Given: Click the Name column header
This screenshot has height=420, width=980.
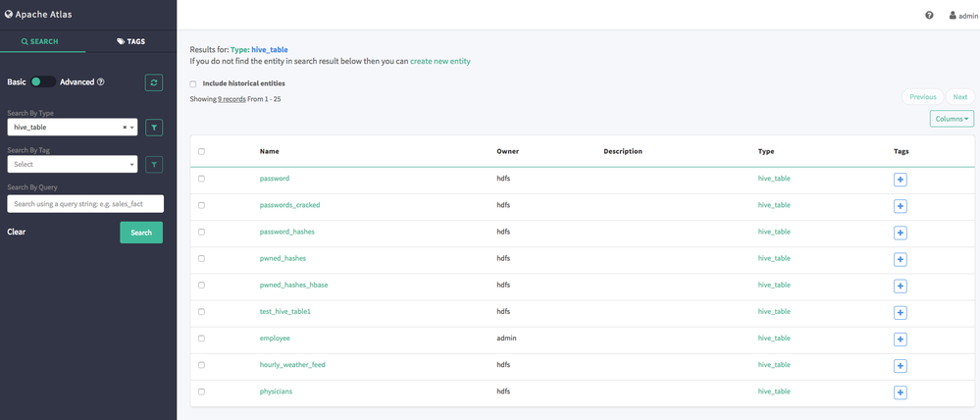Looking at the screenshot, I should tap(270, 151).
